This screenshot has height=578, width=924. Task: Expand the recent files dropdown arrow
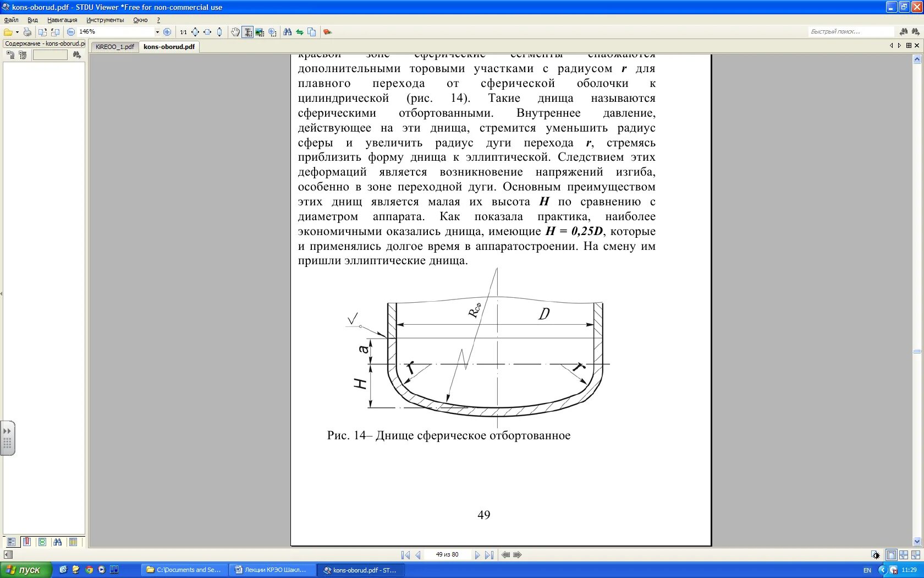coord(17,32)
